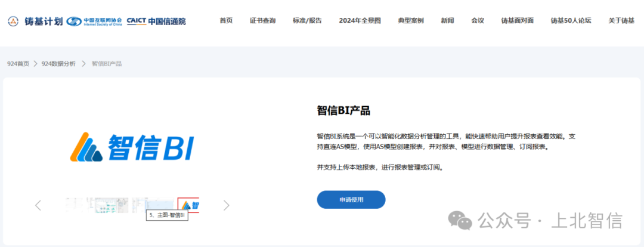Click the 中国互联网协会 logo
The width and height of the screenshot is (644, 247).
point(94,21)
